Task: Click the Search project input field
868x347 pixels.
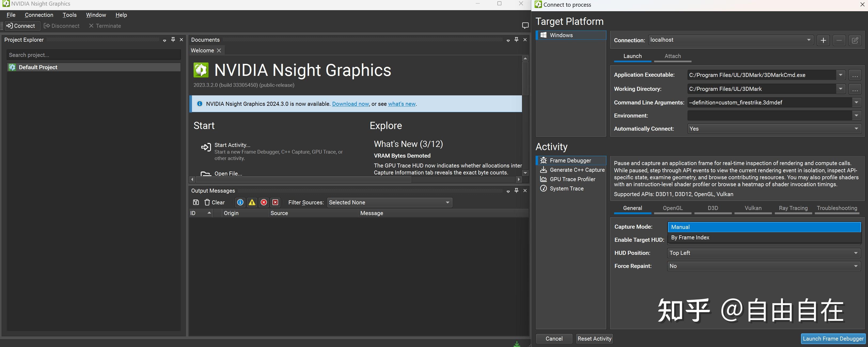Action: tap(93, 55)
